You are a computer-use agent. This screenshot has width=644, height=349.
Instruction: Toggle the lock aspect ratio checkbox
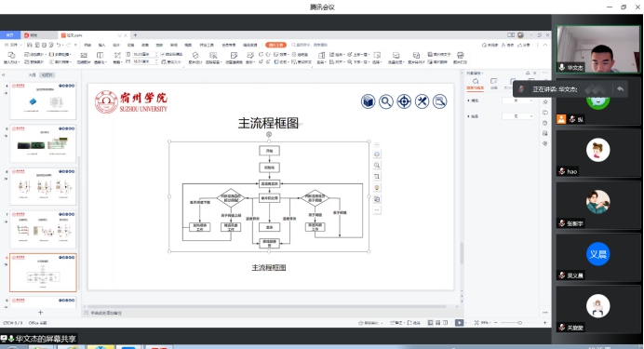tap(163, 54)
